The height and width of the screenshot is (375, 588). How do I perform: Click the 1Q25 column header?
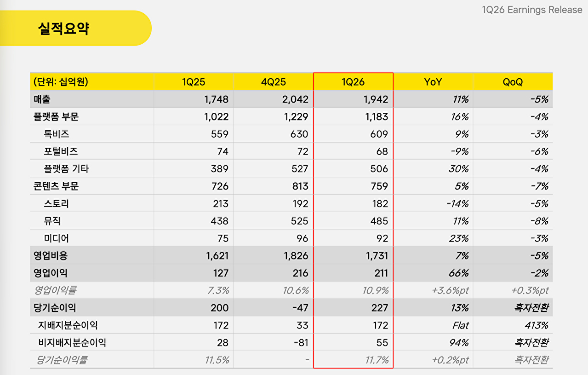coord(194,82)
